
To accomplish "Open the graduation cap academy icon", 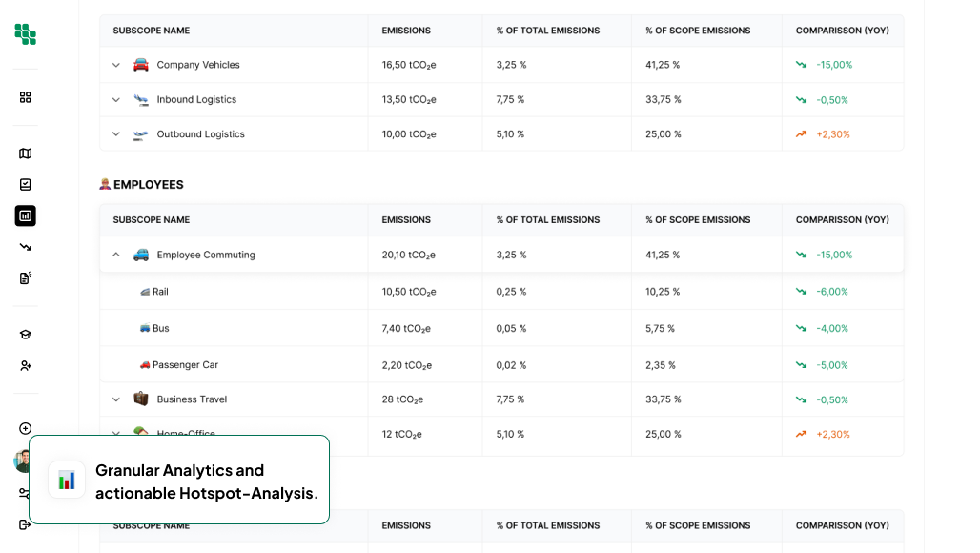I will pos(26,335).
